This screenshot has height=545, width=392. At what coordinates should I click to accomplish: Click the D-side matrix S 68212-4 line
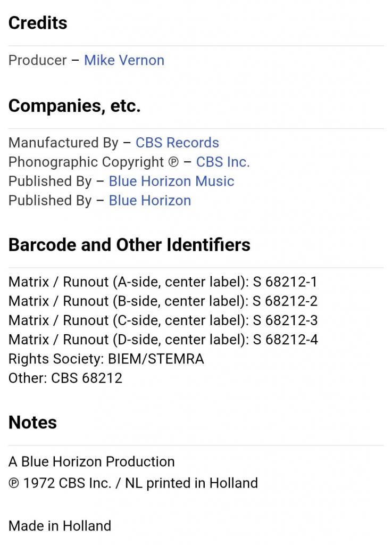(x=162, y=340)
